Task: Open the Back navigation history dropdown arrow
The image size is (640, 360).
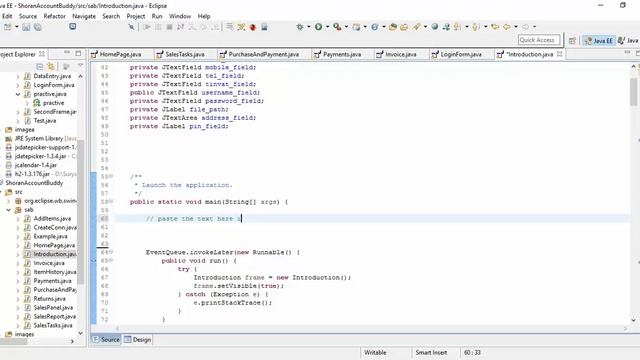Action: pyautogui.click(x=516, y=27)
